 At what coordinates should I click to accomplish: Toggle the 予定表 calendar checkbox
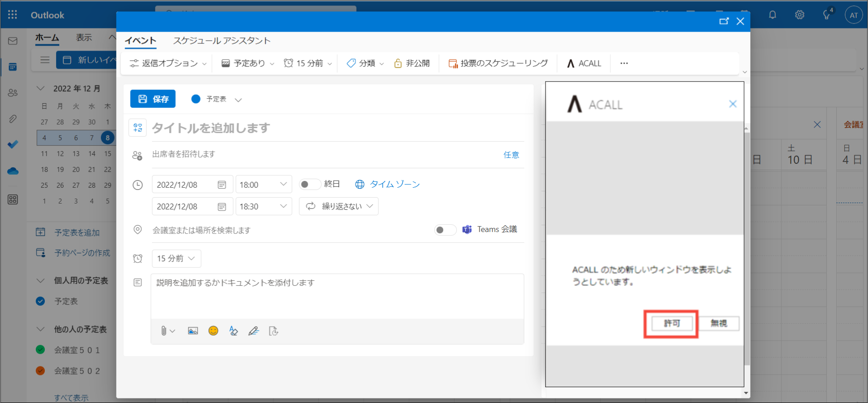pos(40,301)
